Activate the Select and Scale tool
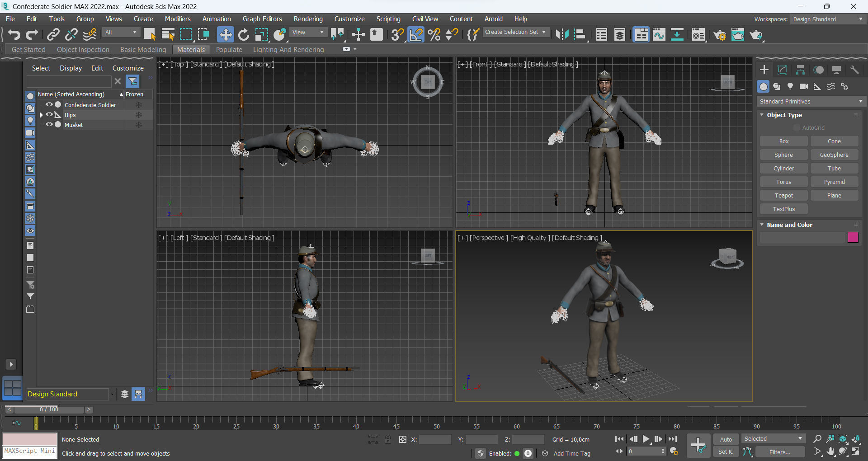This screenshot has width=868, height=461. pyautogui.click(x=261, y=34)
